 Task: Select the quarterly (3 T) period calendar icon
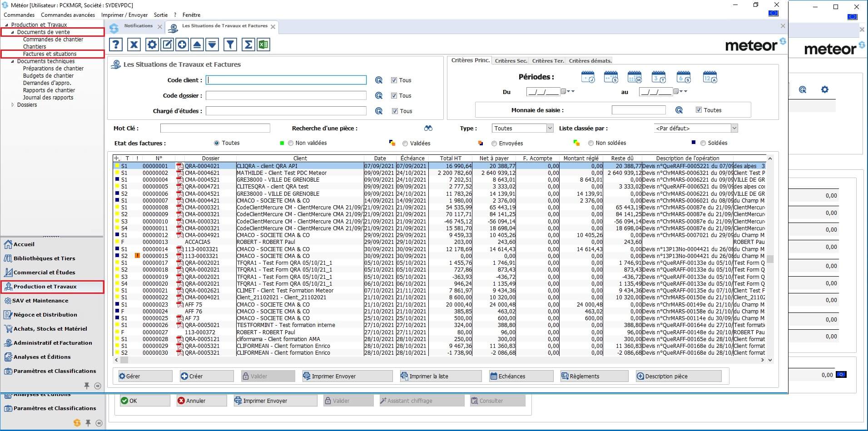coord(659,77)
